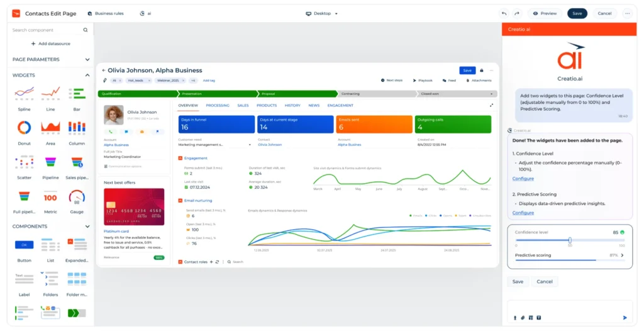This screenshot has width=644, height=331.
Task: Click the back arrow beside Olivia Johnson title
Action: [x=104, y=70]
